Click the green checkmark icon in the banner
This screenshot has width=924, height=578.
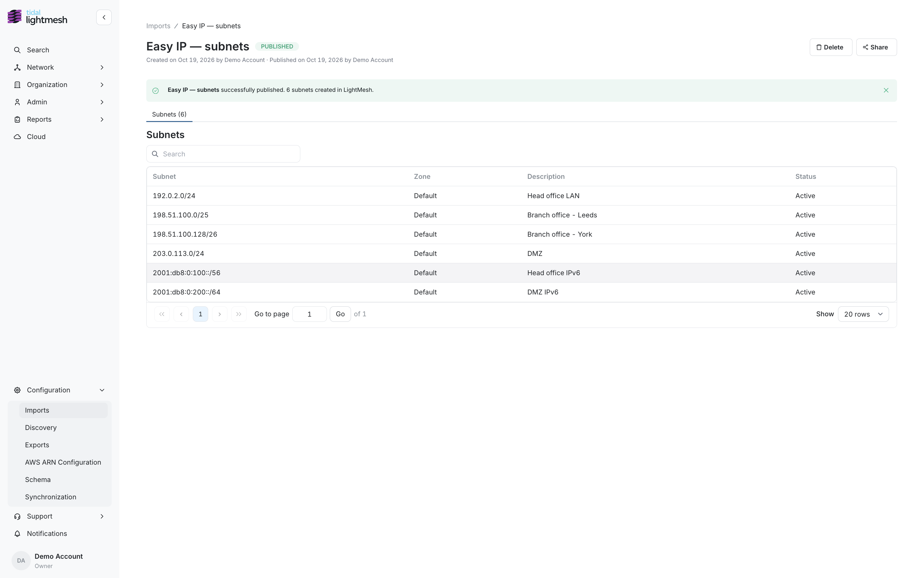(155, 91)
